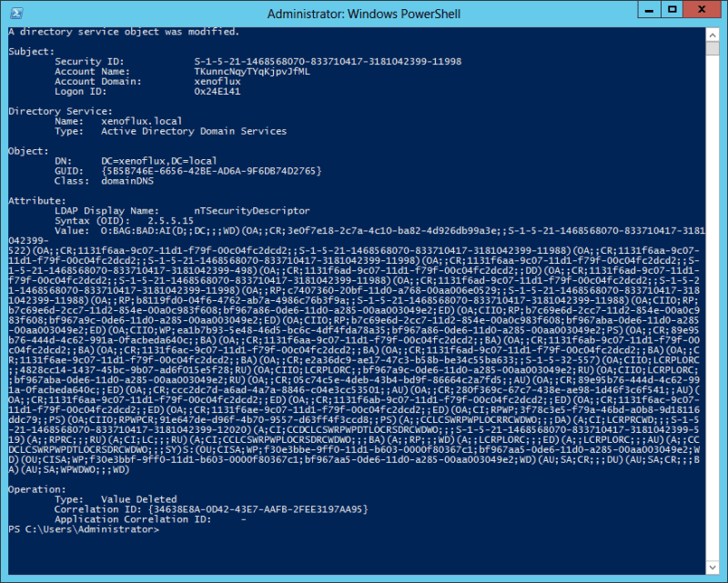Maximize the PowerShell window
728x583 pixels.
pos(672,10)
